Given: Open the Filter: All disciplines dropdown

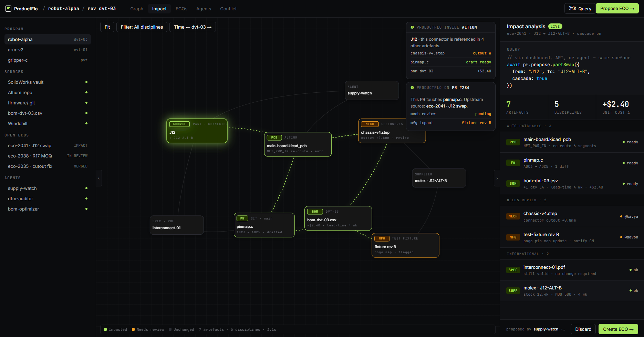Looking at the screenshot, I should 142,27.
